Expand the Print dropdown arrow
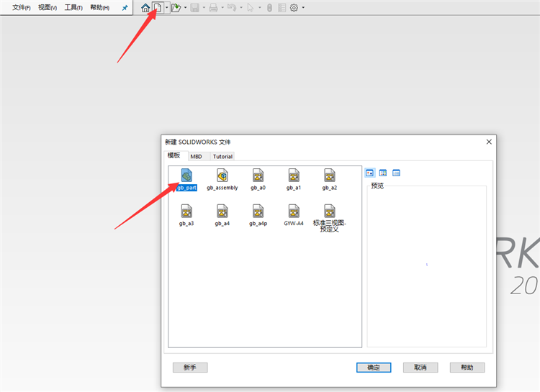 tap(222, 8)
